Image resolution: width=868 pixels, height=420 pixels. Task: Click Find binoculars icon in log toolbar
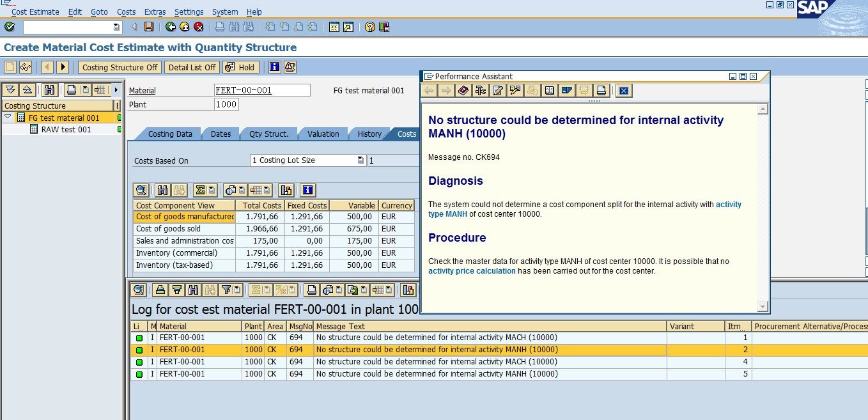[x=194, y=290]
